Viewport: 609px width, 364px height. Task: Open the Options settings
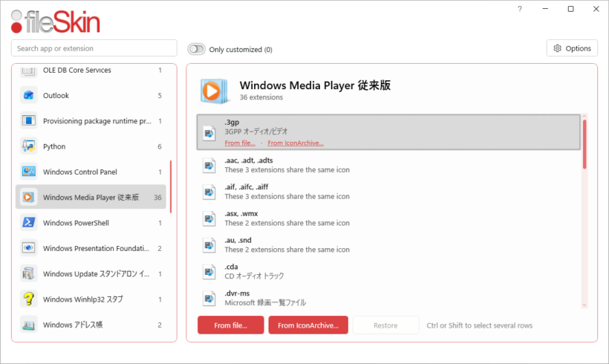pyautogui.click(x=572, y=48)
